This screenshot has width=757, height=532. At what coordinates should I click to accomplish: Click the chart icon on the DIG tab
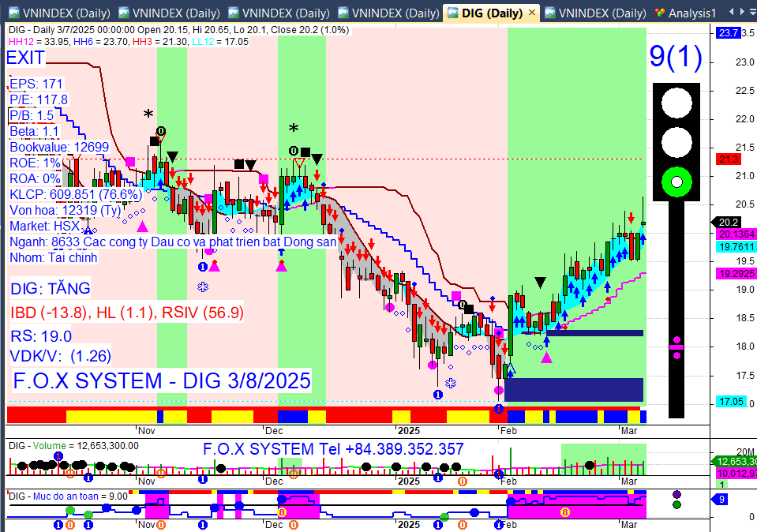(453, 13)
